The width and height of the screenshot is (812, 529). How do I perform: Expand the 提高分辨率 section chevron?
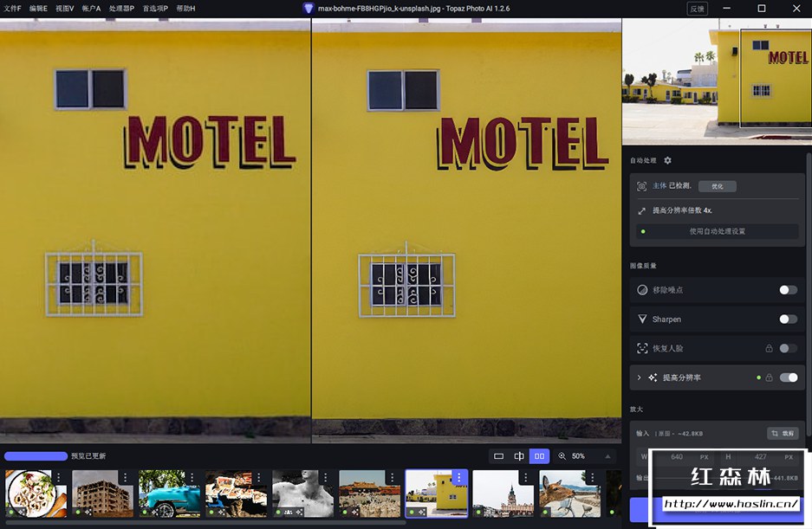tap(640, 377)
